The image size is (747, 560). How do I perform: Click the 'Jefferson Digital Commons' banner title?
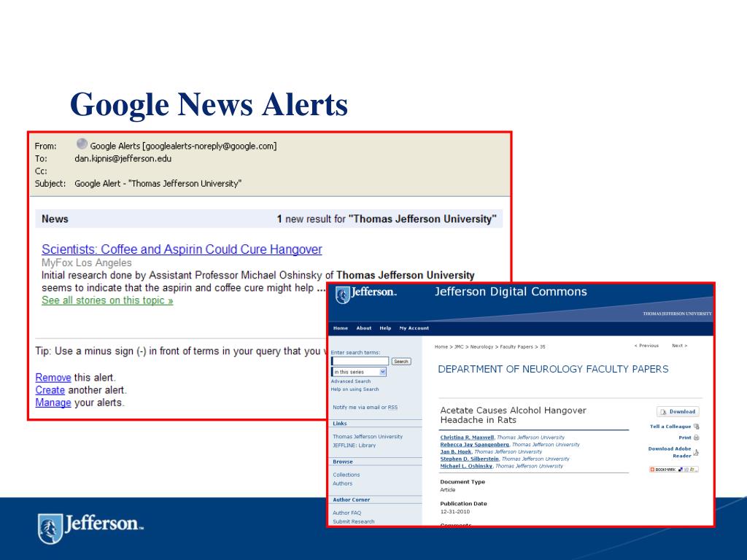511,292
